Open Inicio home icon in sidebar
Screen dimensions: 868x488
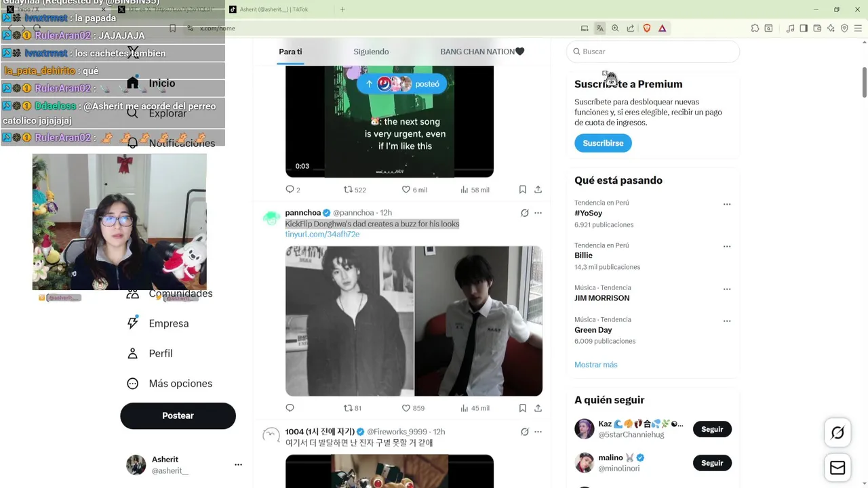133,83
